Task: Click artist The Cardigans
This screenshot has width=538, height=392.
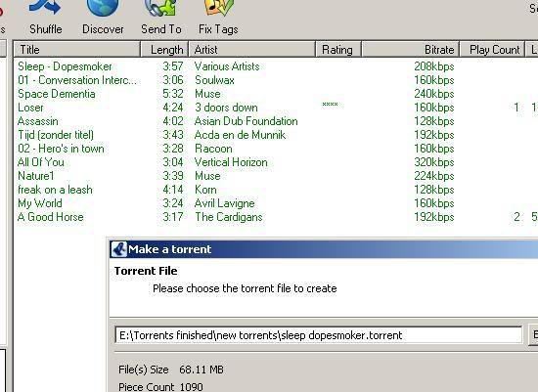Action: pos(229,217)
